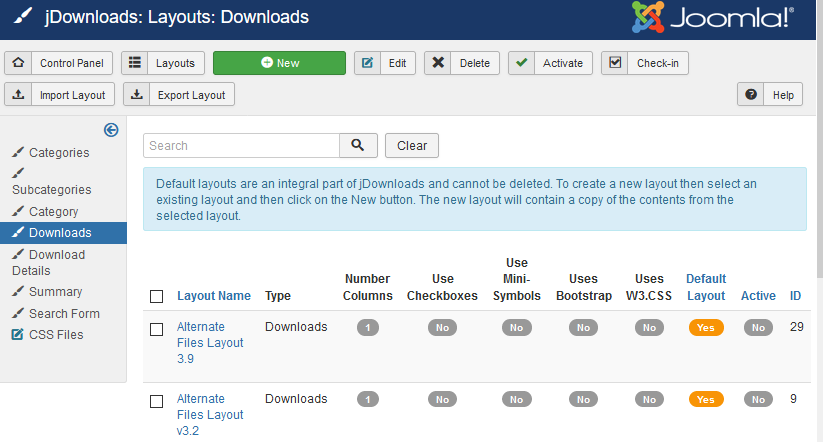Click the green New button

point(279,63)
